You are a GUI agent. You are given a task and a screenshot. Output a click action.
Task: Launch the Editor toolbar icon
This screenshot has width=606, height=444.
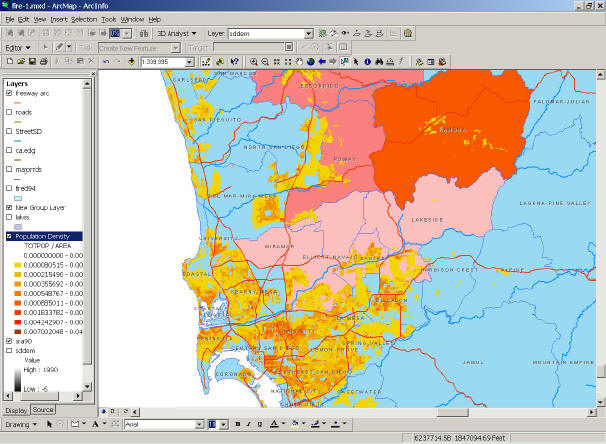pyautogui.click(x=206, y=62)
